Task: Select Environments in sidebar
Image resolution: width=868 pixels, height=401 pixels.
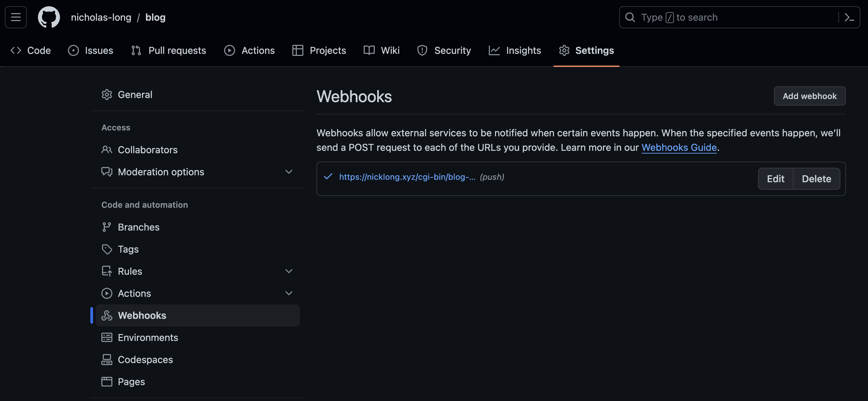Action: point(198,338)
